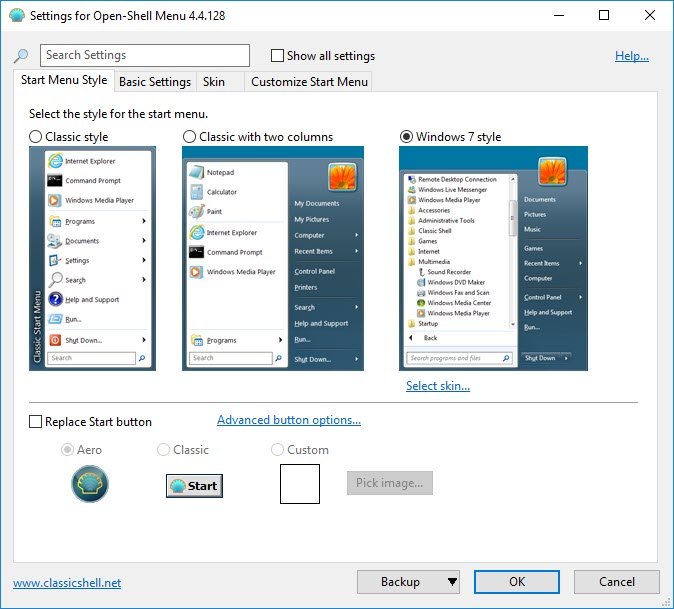Image resolution: width=674 pixels, height=609 pixels.
Task: Switch to the Start Menu Style tab
Action: click(x=64, y=80)
